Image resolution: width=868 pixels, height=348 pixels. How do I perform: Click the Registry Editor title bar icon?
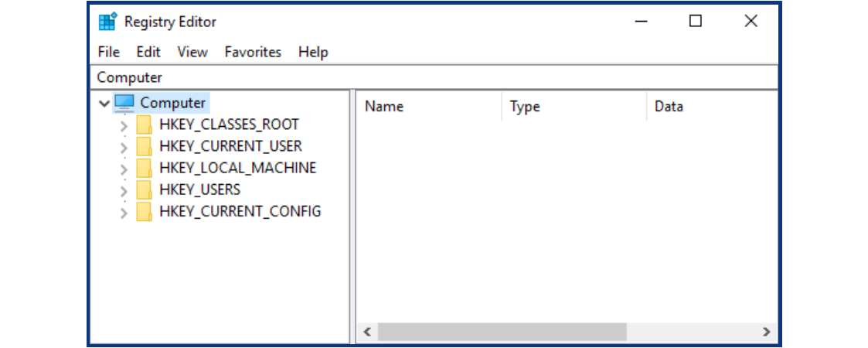point(107,22)
